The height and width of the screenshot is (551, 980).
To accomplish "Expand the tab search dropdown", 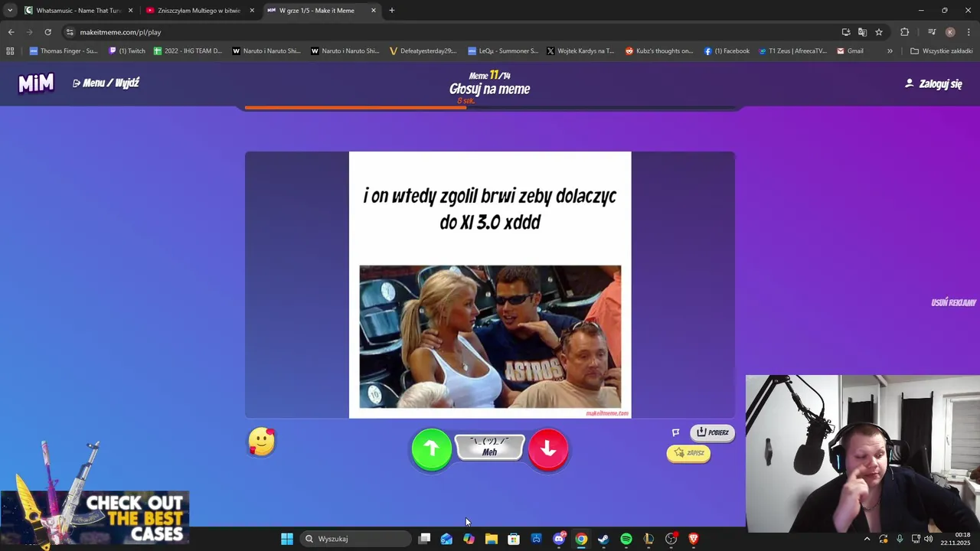I will pos(9,11).
